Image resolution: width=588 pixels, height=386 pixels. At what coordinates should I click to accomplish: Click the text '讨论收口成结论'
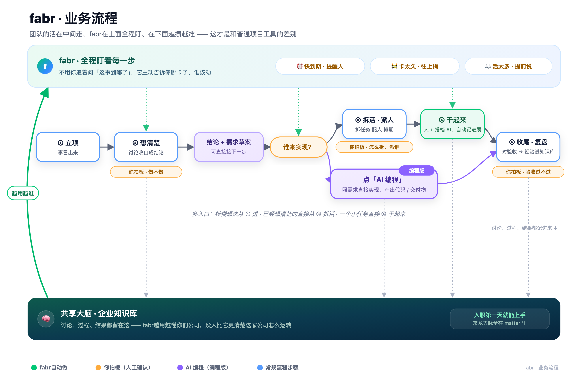point(146,152)
